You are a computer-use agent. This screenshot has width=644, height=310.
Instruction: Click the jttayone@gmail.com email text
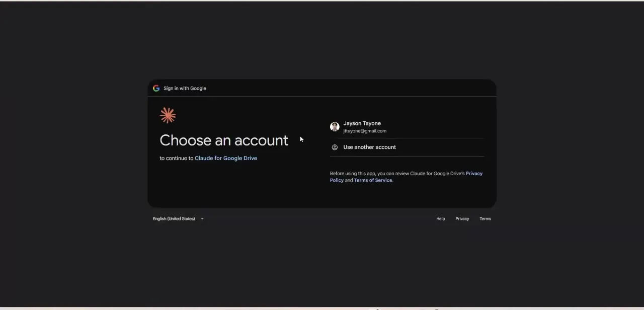pyautogui.click(x=365, y=131)
